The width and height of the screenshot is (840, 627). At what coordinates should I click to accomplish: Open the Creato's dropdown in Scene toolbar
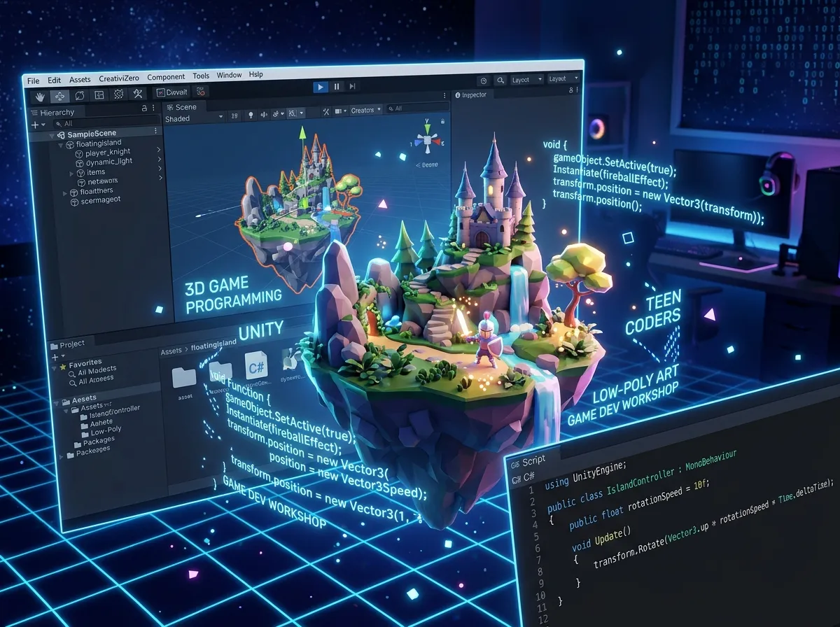pos(365,110)
